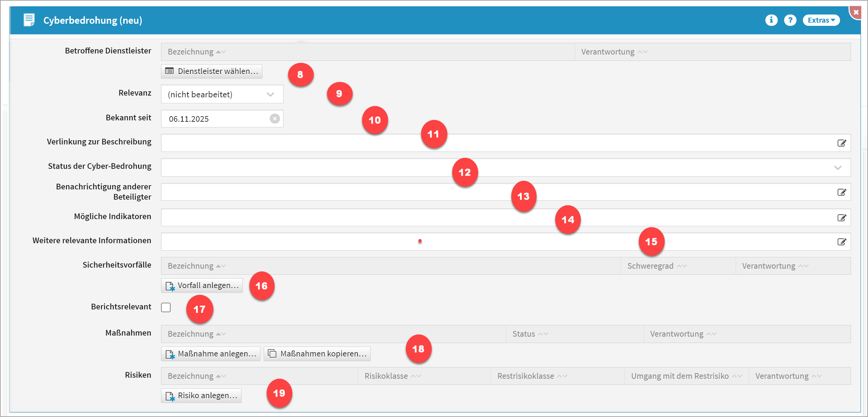Open the Relevanz dropdown
868x417 pixels.
222,94
